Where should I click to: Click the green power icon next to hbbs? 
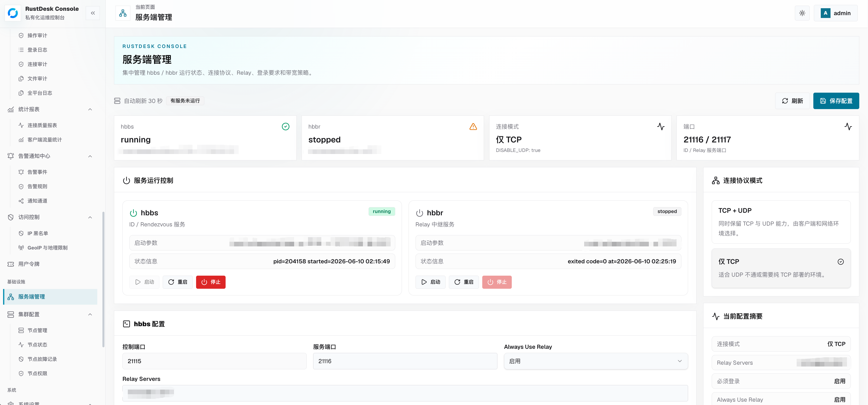pos(133,213)
